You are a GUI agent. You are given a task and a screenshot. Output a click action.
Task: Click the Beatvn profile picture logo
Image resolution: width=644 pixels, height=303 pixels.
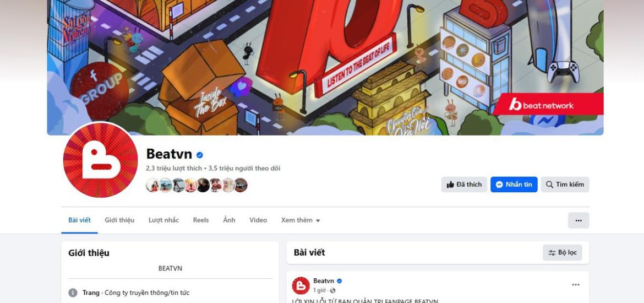(x=101, y=160)
